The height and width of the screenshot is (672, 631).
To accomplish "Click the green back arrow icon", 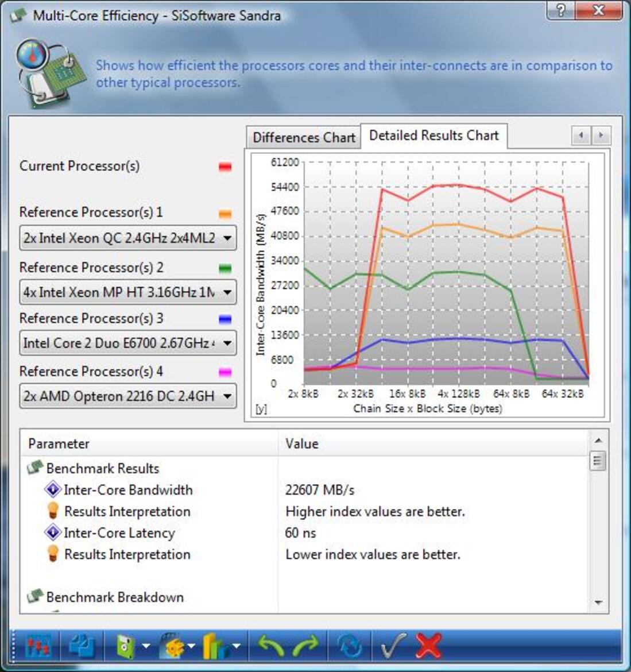I will coord(270,645).
